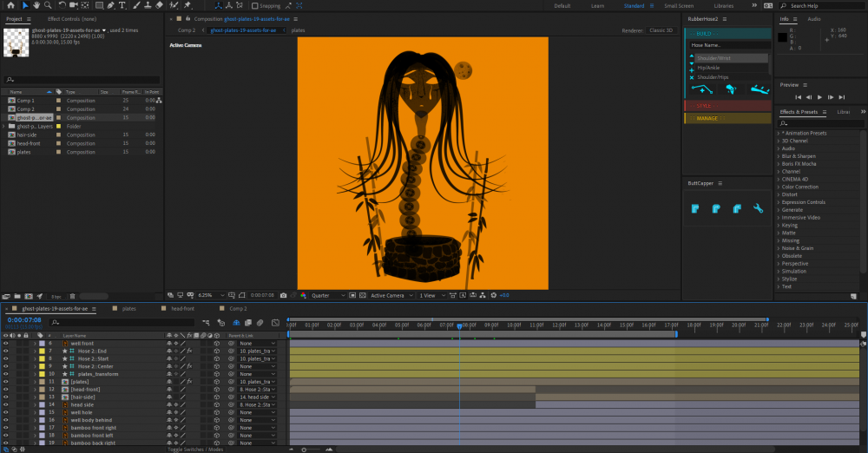Delete selected project item with trash icon
This screenshot has height=453, width=868.
click(x=72, y=296)
